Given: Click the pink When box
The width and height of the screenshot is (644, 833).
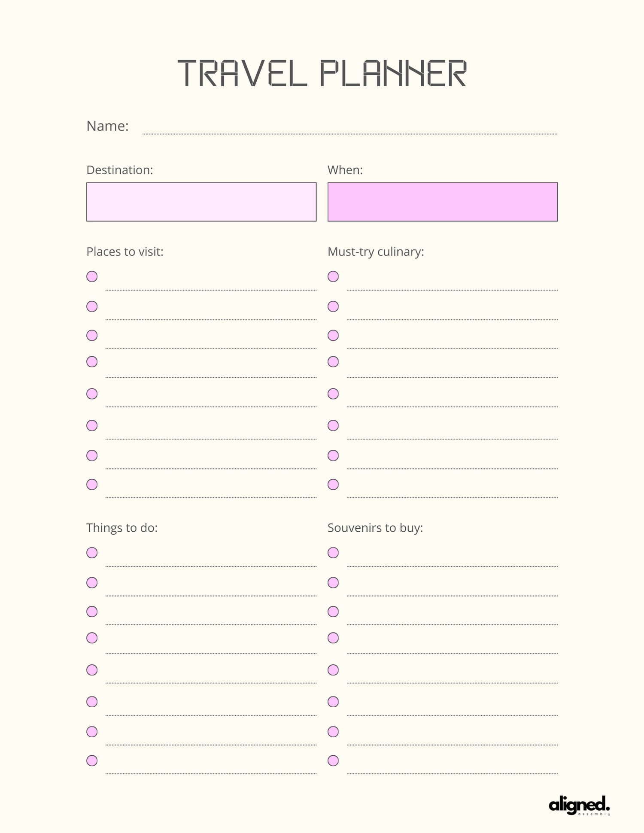Looking at the screenshot, I should (442, 202).
